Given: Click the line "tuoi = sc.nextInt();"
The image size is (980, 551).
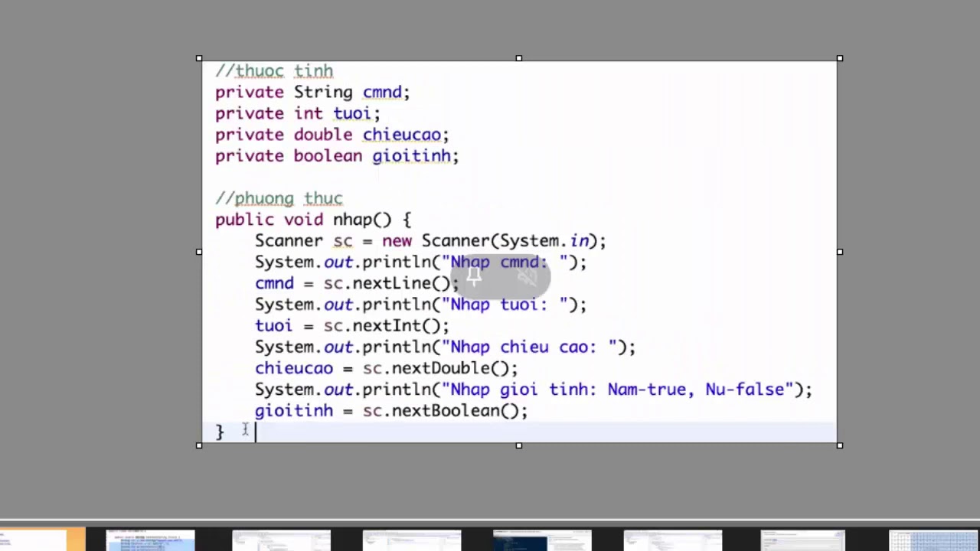Looking at the screenshot, I should [352, 326].
